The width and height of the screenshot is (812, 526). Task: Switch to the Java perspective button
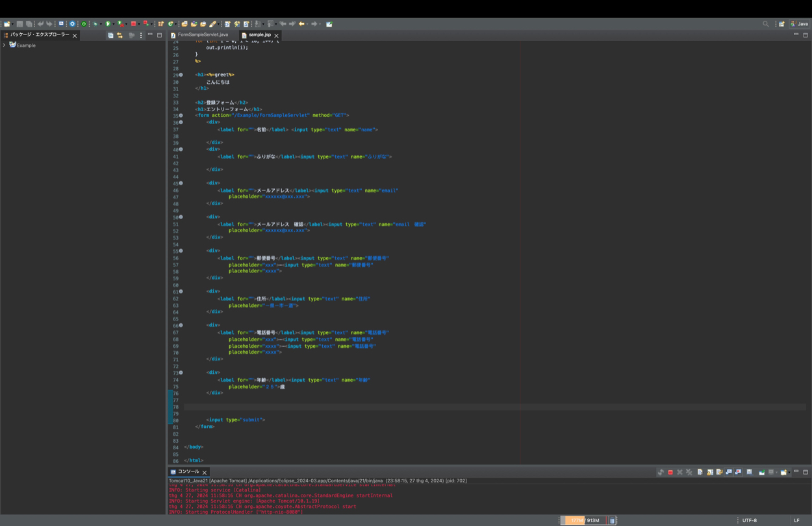(x=800, y=24)
